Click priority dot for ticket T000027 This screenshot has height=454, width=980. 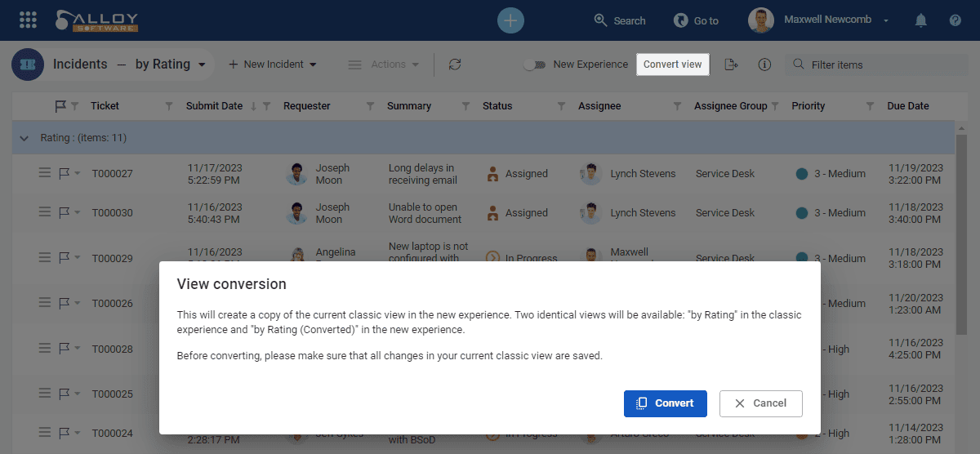[x=802, y=173]
